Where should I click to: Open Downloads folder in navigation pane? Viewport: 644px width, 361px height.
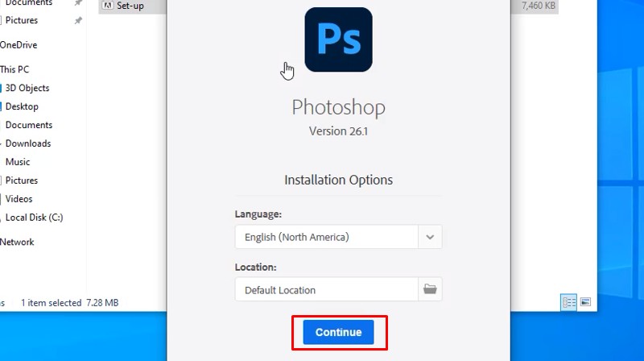pyautogui.click(x=28, y=143)
